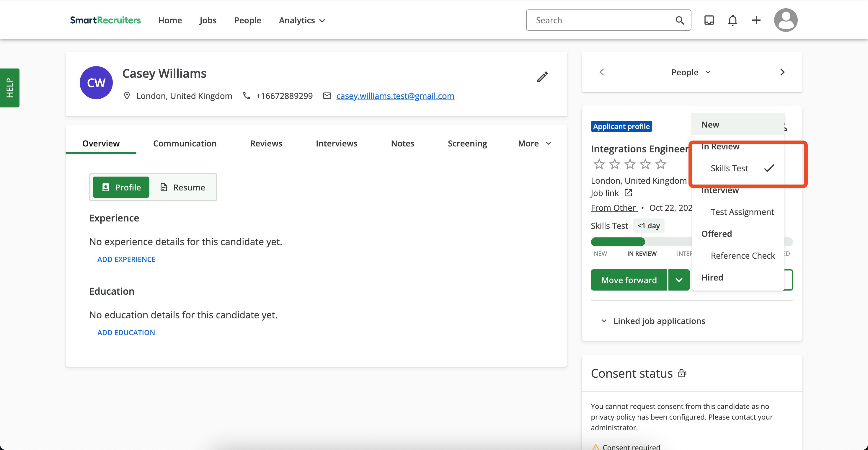The width and height of the screenshot is (868, 450).
Task: Expand Linked job applications section
Action: coord(653,321)
